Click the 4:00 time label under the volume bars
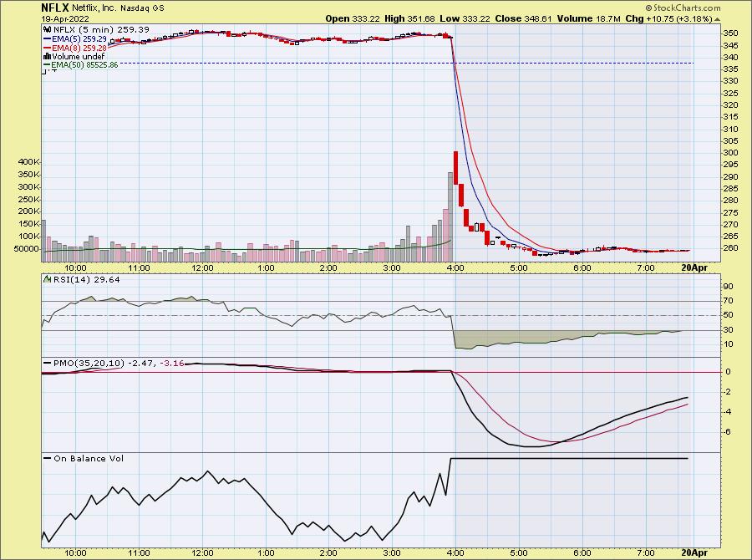Screen dimensions: 752x560 [x=455, y=267]
